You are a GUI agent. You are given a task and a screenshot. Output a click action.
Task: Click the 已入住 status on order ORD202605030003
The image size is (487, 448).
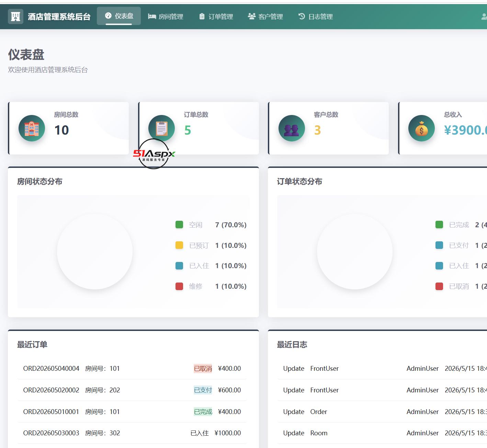point(200,433)
